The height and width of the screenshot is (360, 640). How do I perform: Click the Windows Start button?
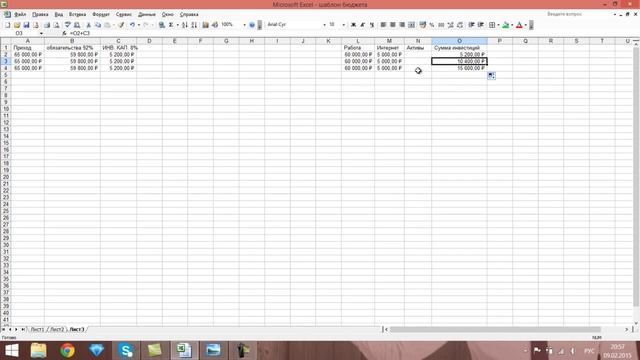tap(11, 351)
